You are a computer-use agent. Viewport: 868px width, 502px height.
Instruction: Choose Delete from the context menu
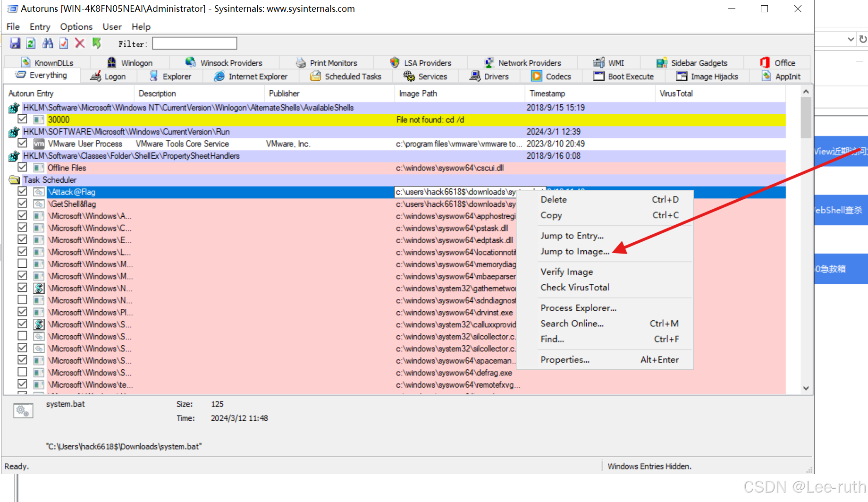click(605, 199)
